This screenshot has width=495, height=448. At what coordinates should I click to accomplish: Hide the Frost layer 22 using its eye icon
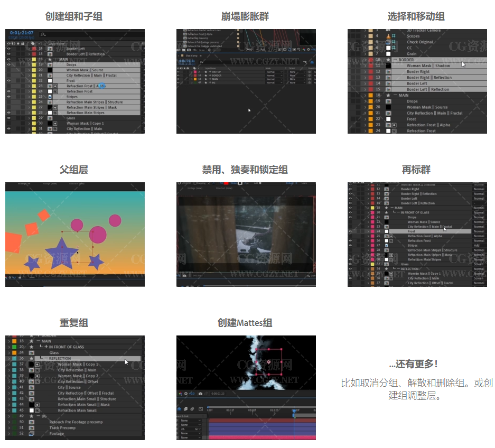click(8, 81)
